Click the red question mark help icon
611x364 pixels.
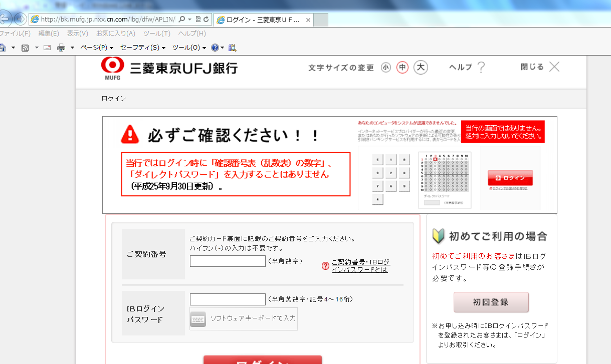pos(326,266)
